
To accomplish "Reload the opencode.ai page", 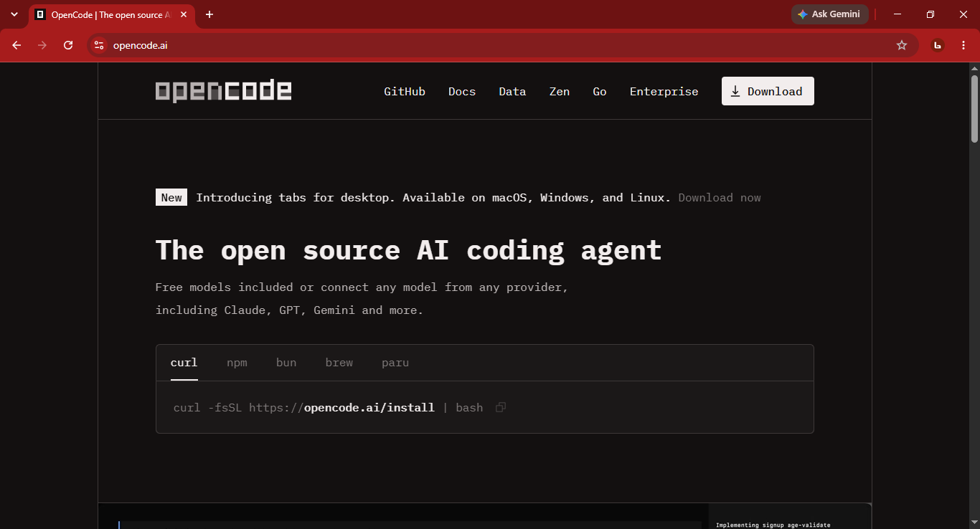I will tap(68, 45).
